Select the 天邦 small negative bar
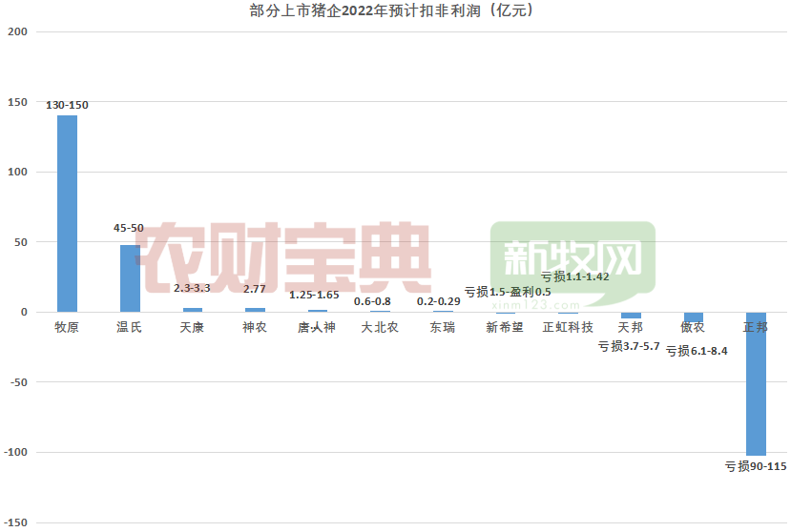 pyautogui.click(x=631, y=316)
